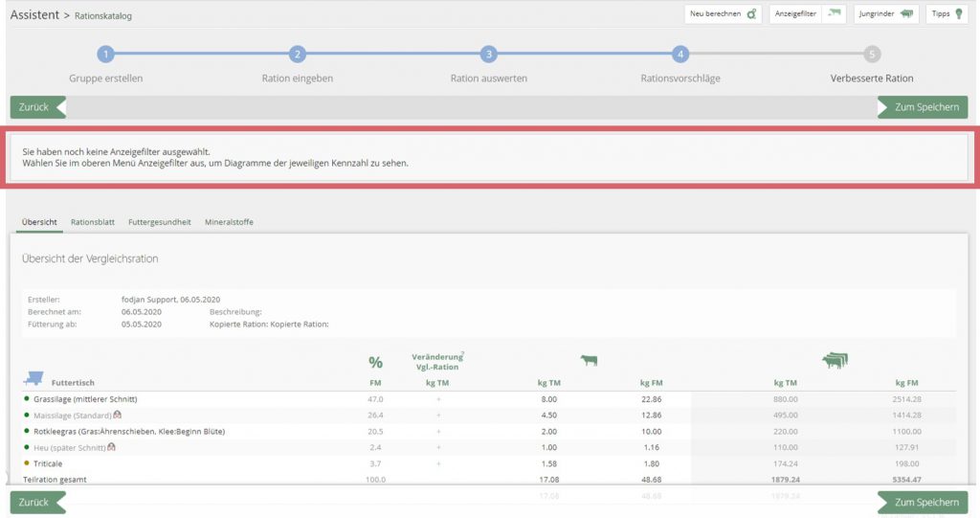This screenshot has width=980, height=518.
Task: Click the total value 1879.24
Action: (785, 480)
